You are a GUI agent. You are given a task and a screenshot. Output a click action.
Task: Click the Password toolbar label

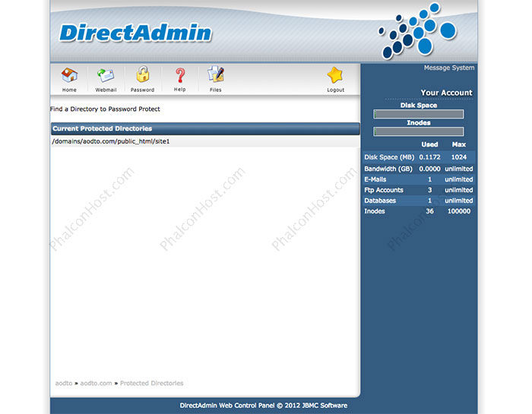point(143,90)
